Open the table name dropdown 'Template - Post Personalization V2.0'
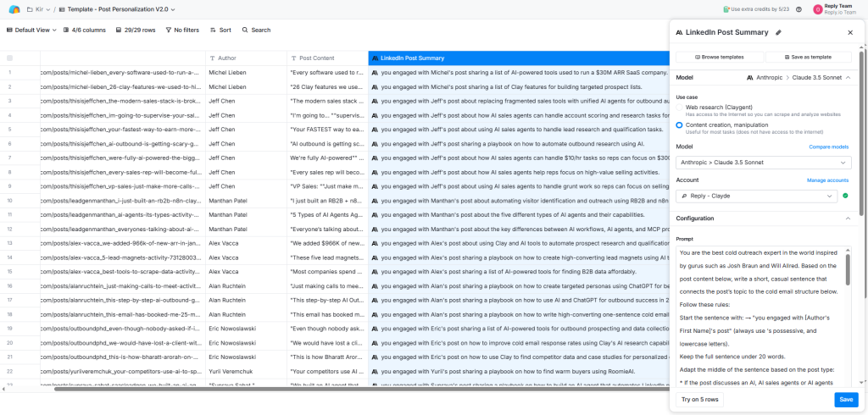The width and height of the screenshot is (868, 415). [x=117, y=9]
